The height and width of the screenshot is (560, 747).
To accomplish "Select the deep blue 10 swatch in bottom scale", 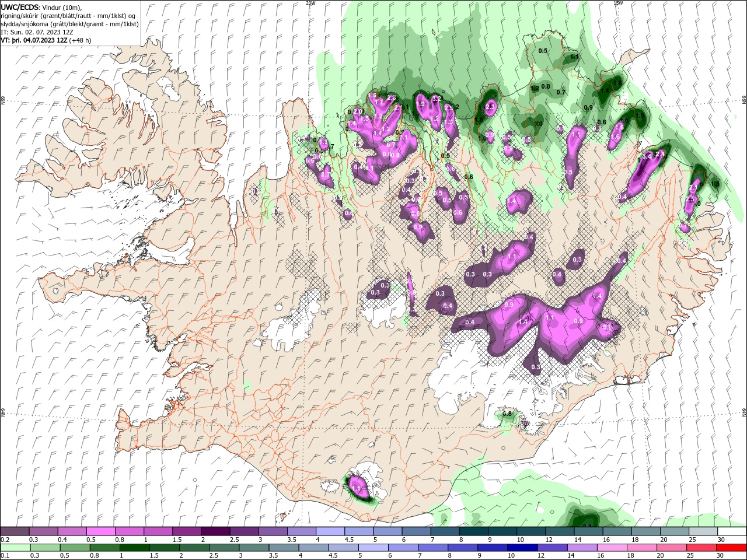I will (x=522, y=548).
